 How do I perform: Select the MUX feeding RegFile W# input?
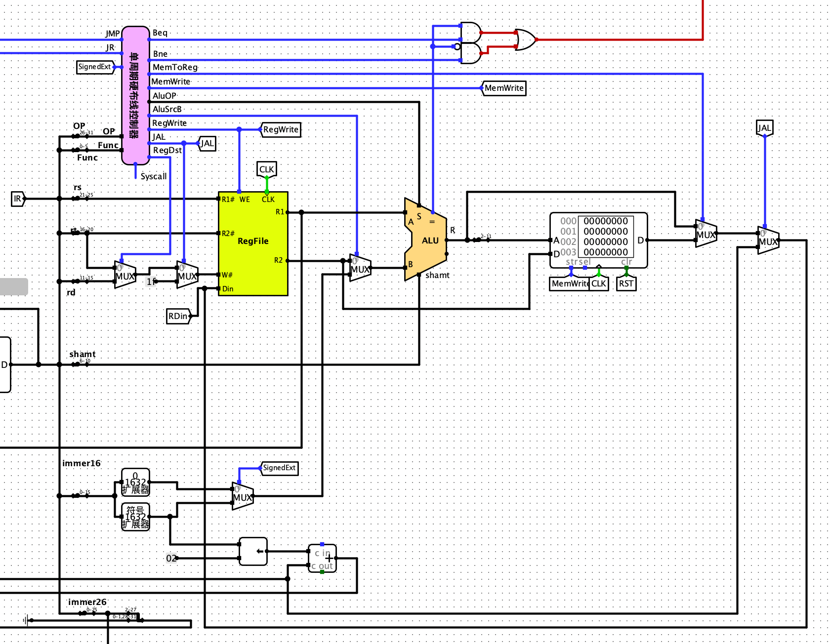[x=187, y=275]
